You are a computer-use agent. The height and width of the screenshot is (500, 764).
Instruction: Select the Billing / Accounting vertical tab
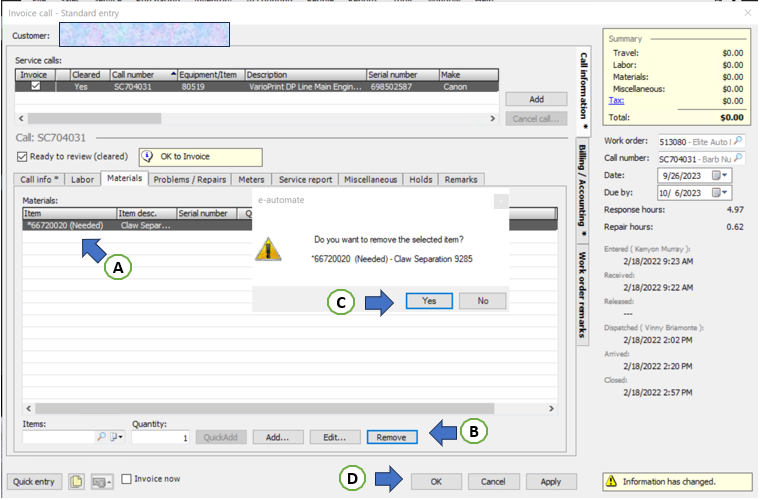(582, 191)
